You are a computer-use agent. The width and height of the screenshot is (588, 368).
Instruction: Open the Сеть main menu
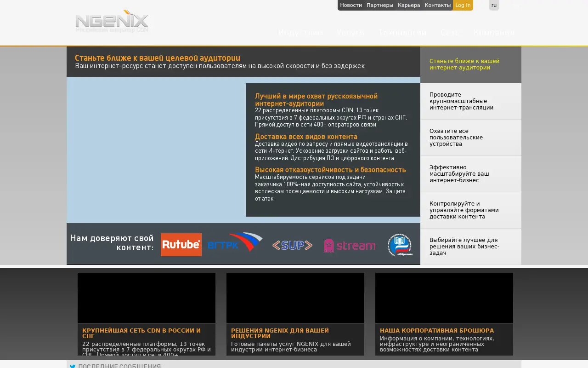tap(450, 33)
